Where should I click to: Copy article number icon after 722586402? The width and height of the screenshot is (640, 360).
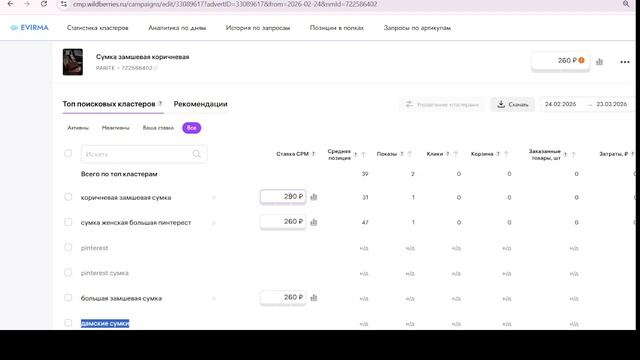click(x=156, y=68)
